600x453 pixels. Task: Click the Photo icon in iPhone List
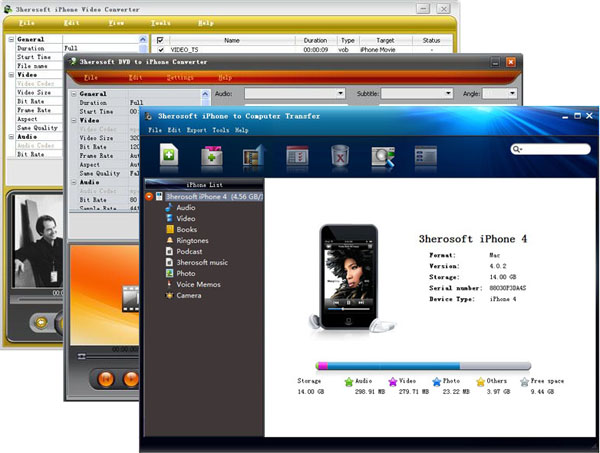click(x=170, y=273)
